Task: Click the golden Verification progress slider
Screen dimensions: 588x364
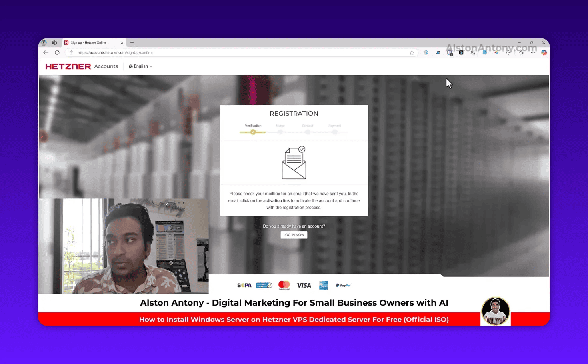Action: (253, 132)
